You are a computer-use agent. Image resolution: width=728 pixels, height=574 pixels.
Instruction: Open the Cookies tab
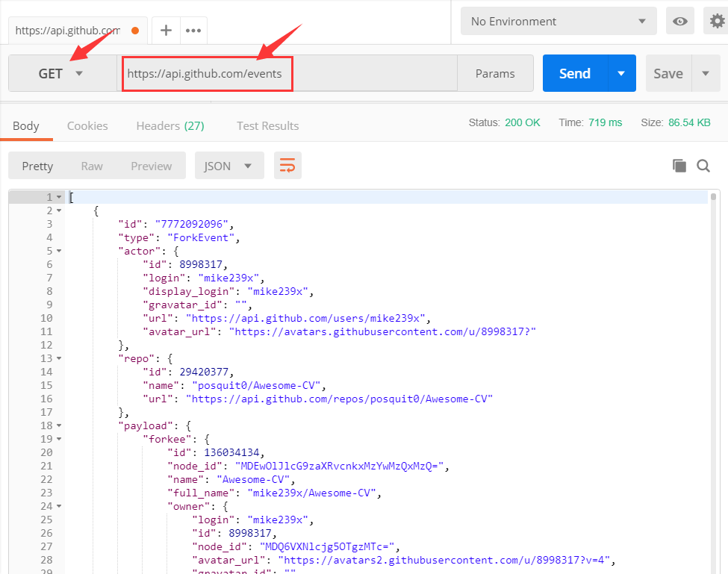pyautogui.click(x=87, y=125)
